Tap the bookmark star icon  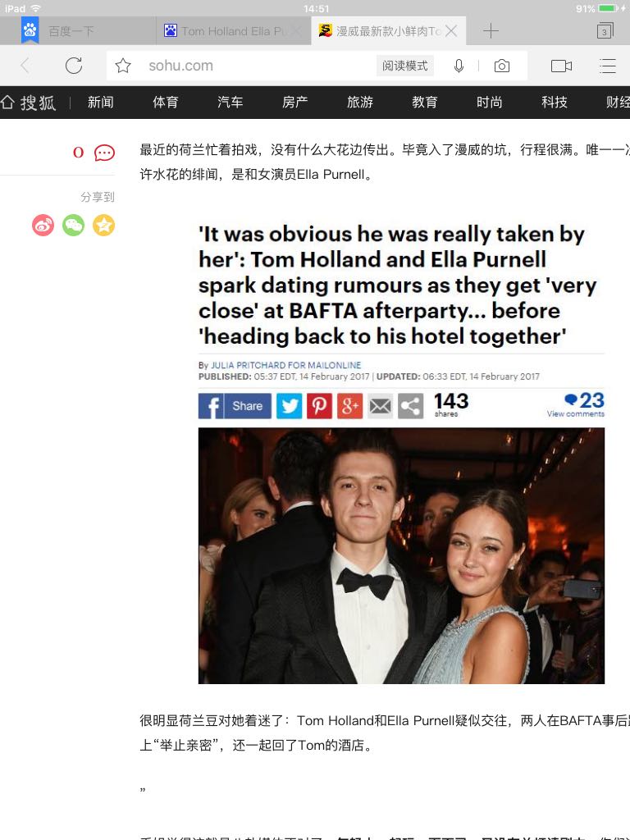coord(123,66)
